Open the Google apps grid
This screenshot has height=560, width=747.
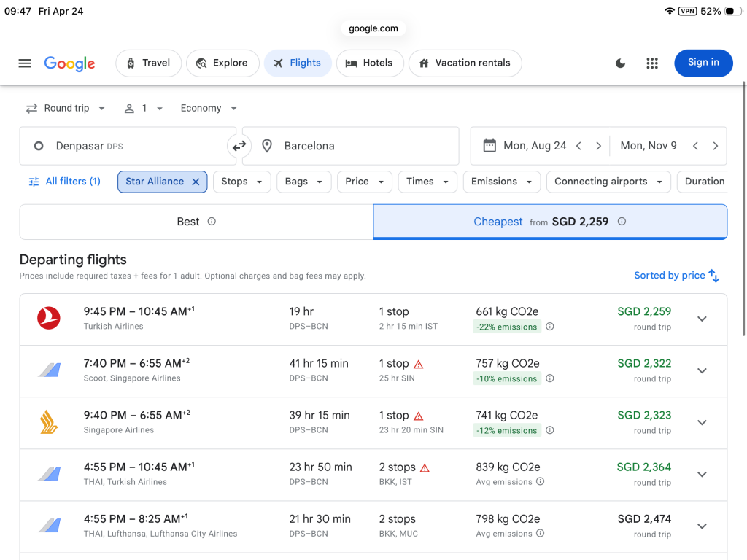coord(652,63)
